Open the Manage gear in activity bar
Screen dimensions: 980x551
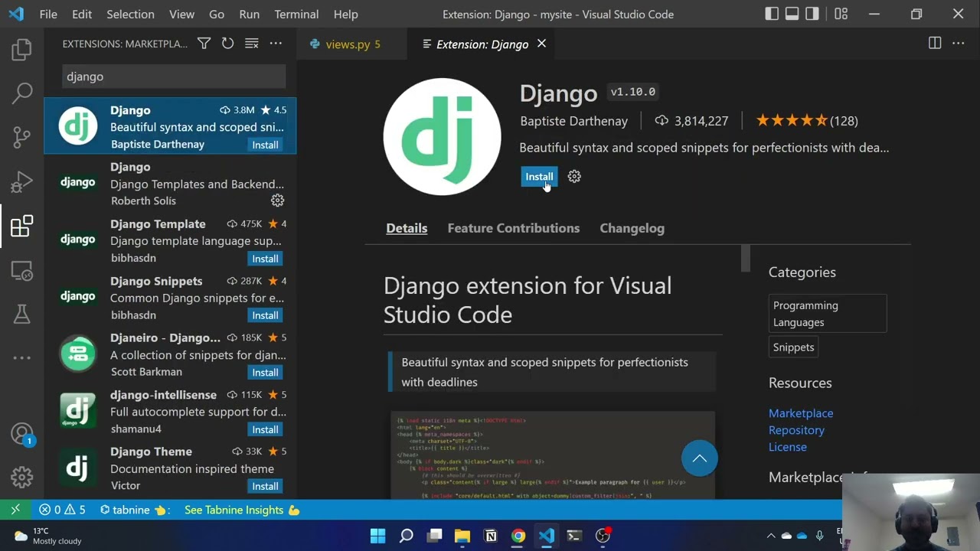tap(21, 478)
